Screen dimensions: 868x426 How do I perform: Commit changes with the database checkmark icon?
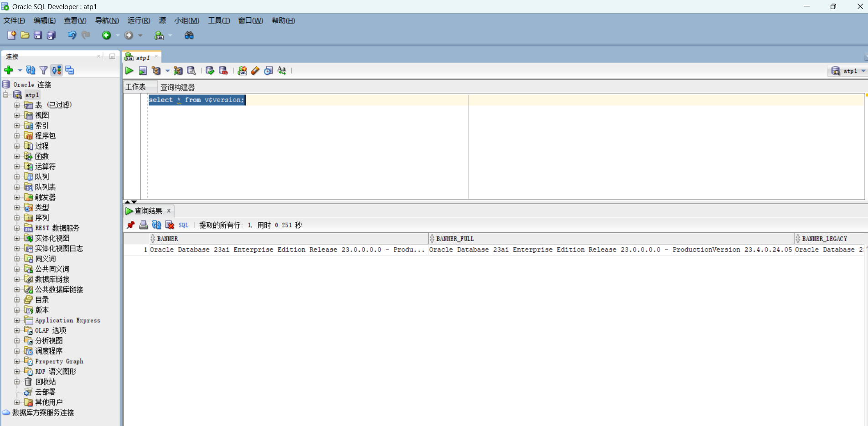click(210, 71)
